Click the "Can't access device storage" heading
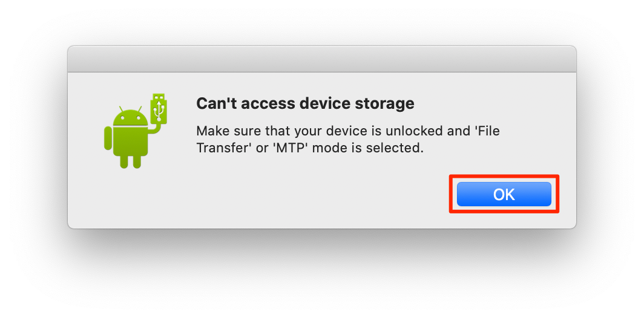Image resolution: width=644 pixels, height=318 pixels. coord(305,104)
